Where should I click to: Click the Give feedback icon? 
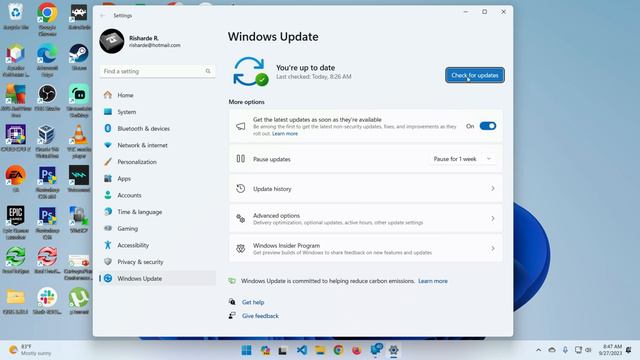(x=232, y=316)
